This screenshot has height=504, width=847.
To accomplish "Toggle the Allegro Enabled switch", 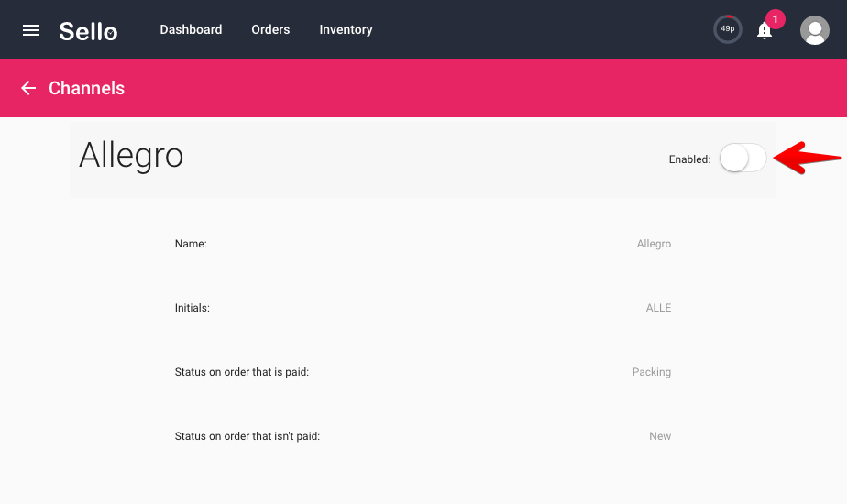I will pyautogui.click(x=742, y=159).
